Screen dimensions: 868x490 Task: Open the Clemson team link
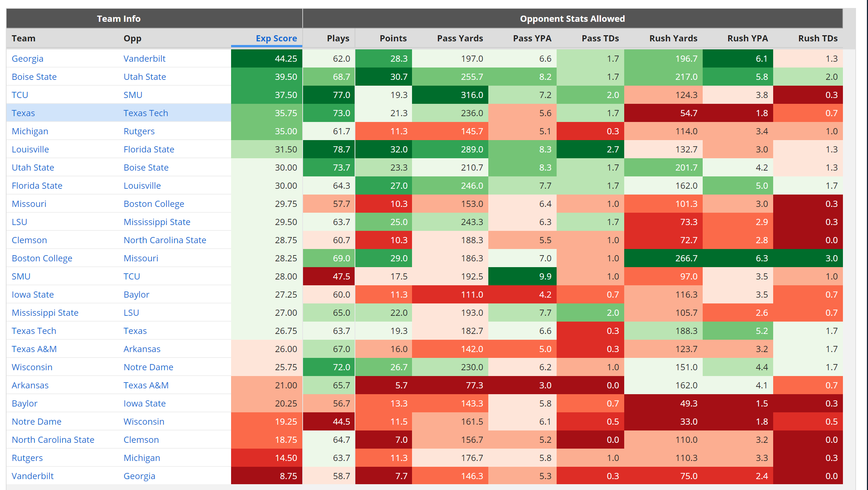[x=29, y=240]
